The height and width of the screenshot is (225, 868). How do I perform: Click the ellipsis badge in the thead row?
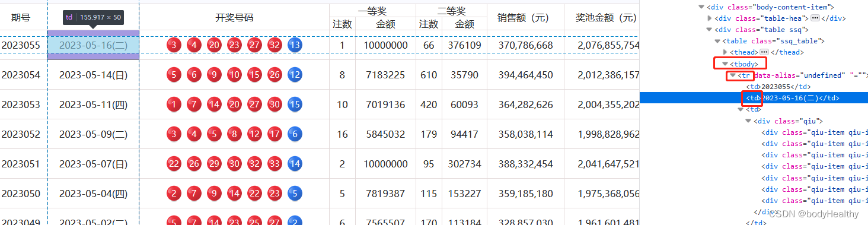tap(764, 52)
